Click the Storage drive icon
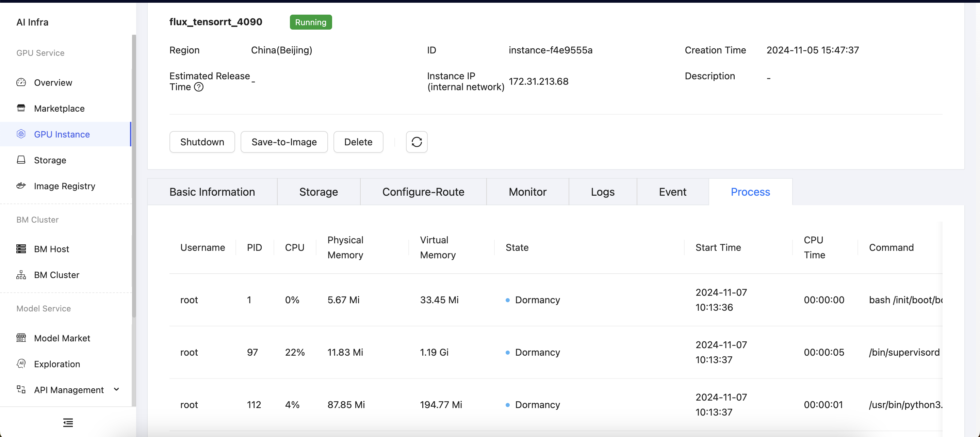 (x=21, y=160)
